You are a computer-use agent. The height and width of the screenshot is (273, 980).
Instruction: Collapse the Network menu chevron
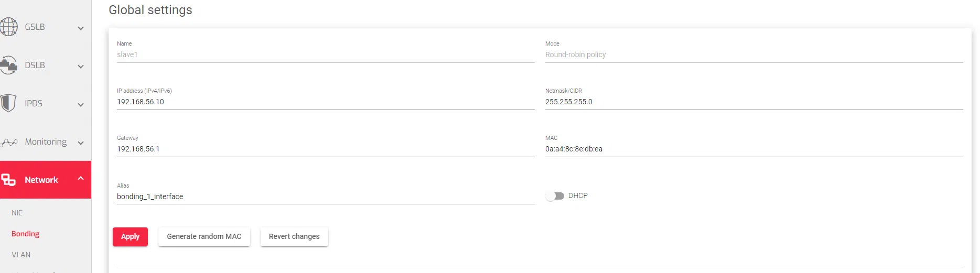pos(81,179)
